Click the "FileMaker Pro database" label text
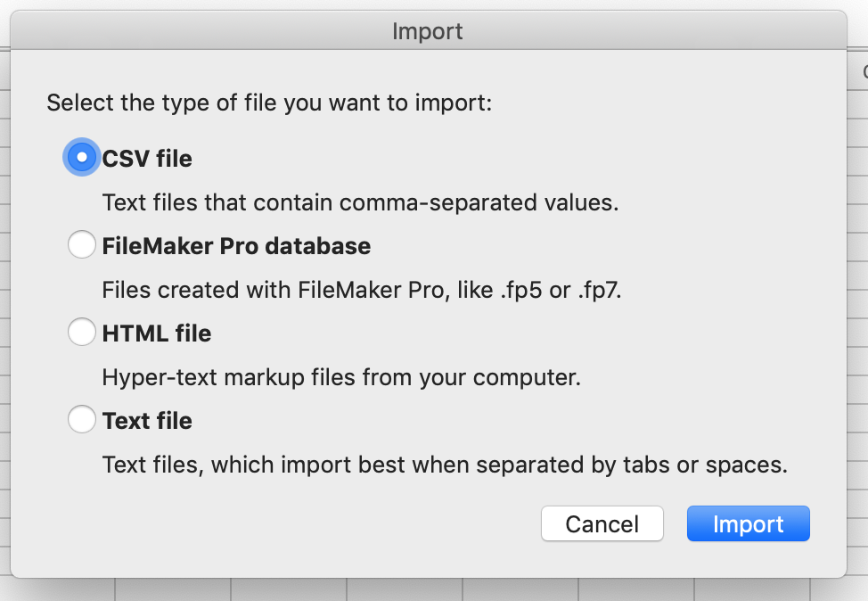The image size is (868, 601). pos(236,246)
